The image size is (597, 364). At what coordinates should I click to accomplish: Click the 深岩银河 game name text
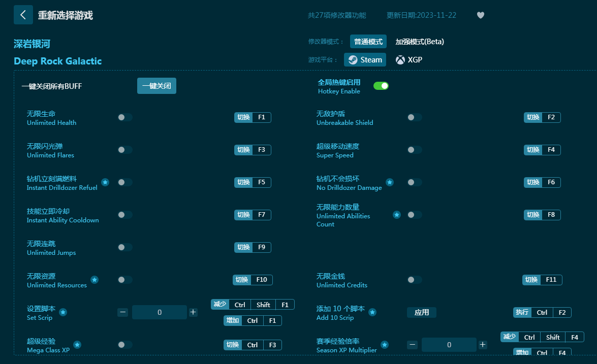pyautogui.click(x=32, y=44)
